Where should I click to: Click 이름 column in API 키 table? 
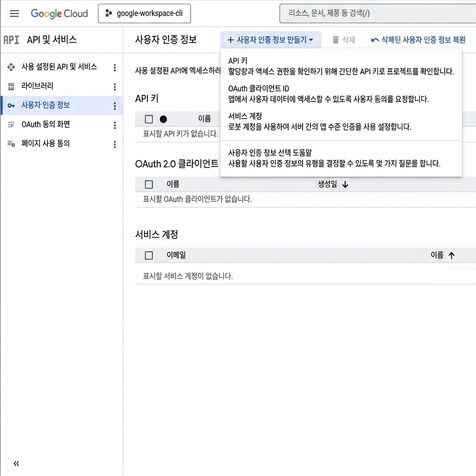[x=205, y=119]
